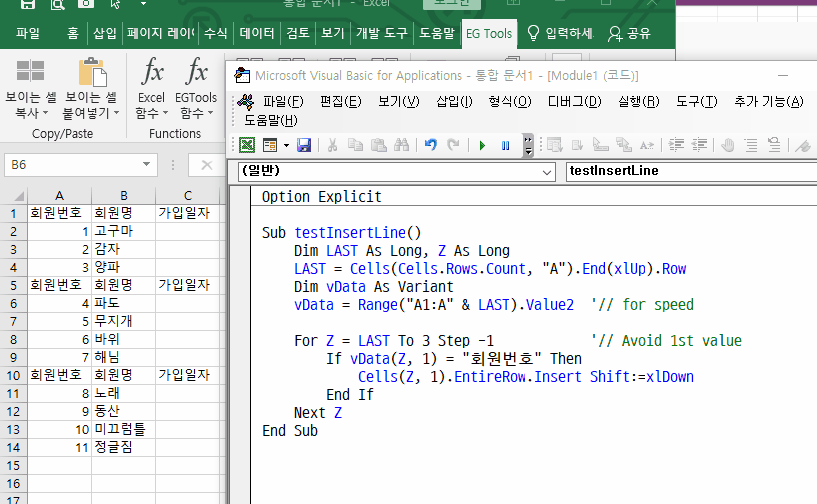The height and width of the screenshot is (504, 817).
Task: Click the Cut scissors icon in VBA toolbar
Action: tap(332, 145)
